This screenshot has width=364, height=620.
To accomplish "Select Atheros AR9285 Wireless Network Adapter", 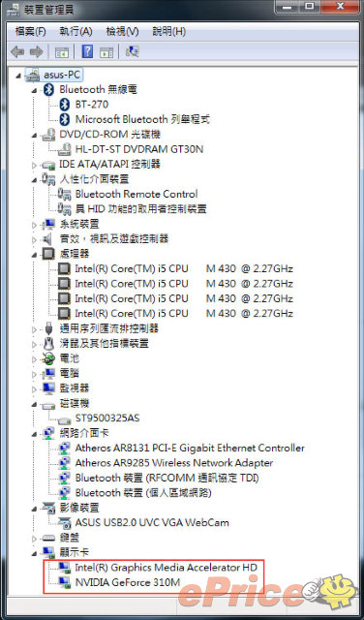I will [x=174, y=463].
